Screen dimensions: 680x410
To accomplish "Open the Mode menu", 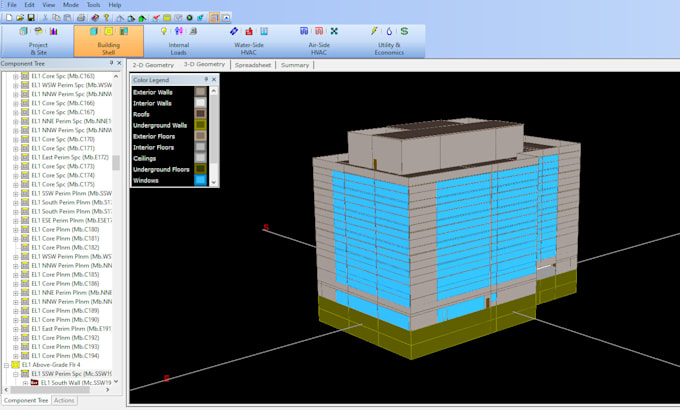I will (71, 5).
